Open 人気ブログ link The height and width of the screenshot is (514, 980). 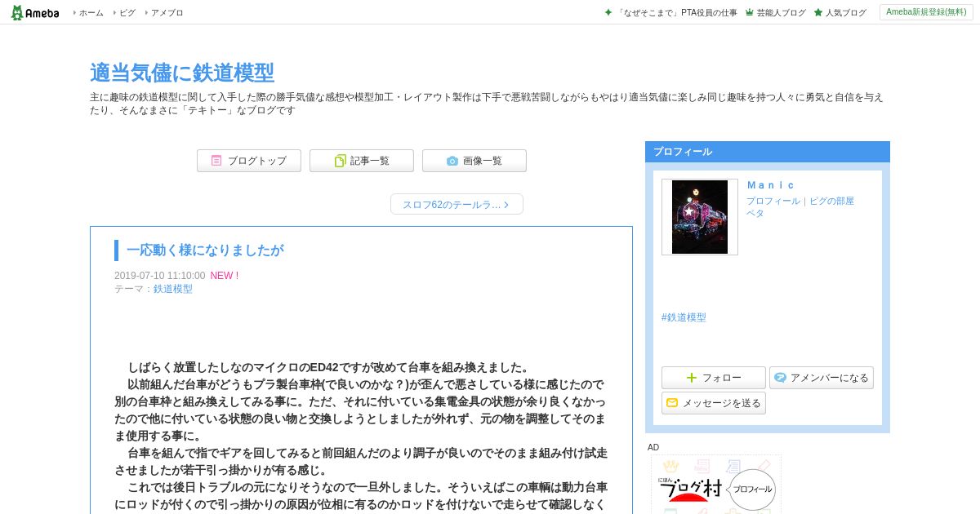coord(845,13)
